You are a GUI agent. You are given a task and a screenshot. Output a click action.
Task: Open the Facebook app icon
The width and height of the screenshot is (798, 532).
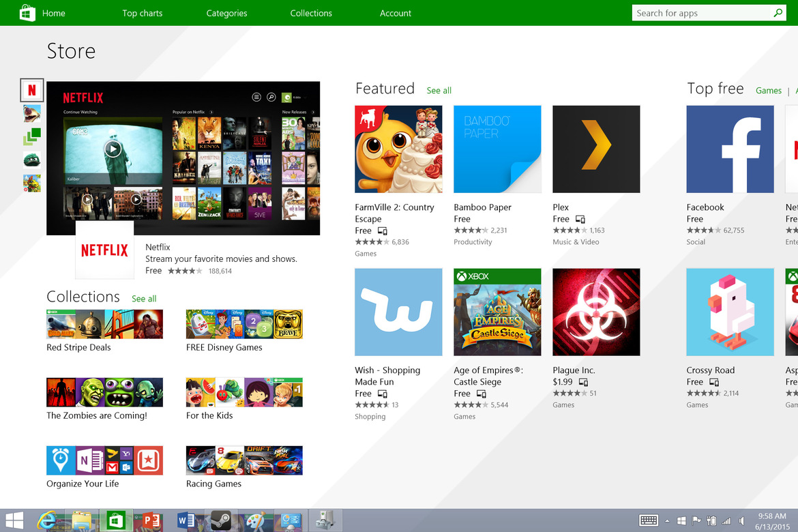pos(730,149)
